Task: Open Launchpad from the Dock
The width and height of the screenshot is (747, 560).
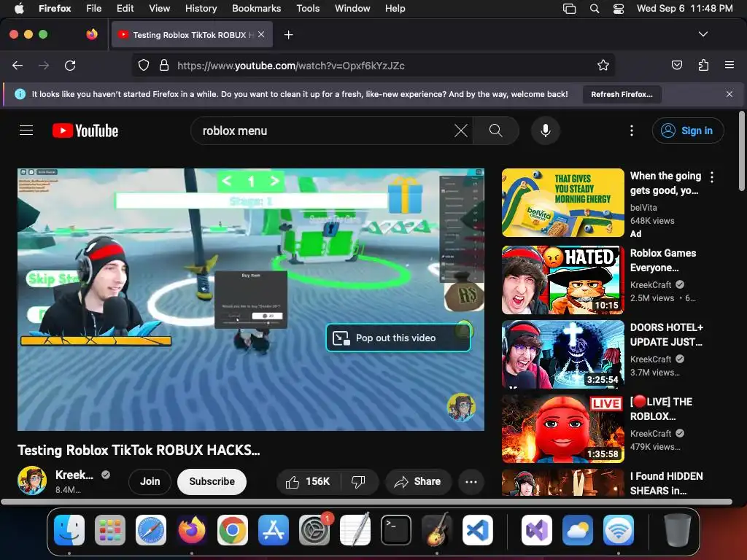Action: click(x=110, y=530)
